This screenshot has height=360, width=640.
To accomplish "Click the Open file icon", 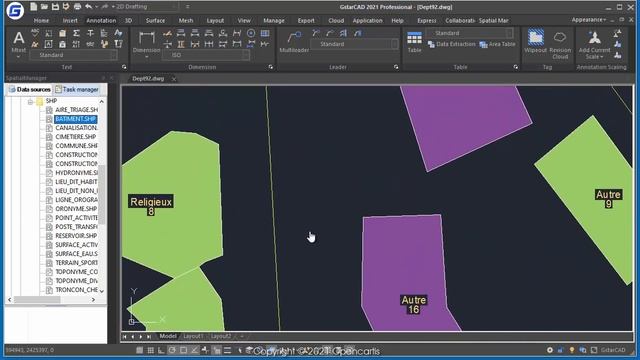I will click(x=44, y=7).
